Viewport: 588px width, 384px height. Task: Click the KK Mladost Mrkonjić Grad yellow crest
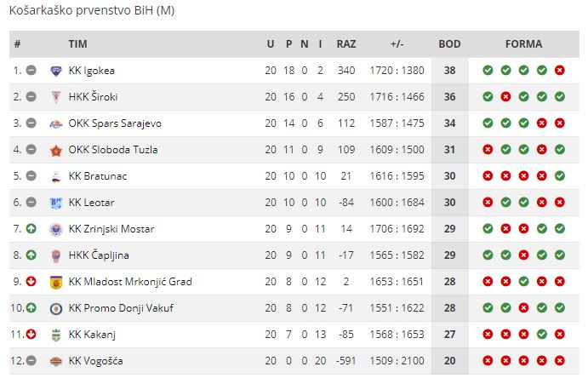[x=56, y=283]
